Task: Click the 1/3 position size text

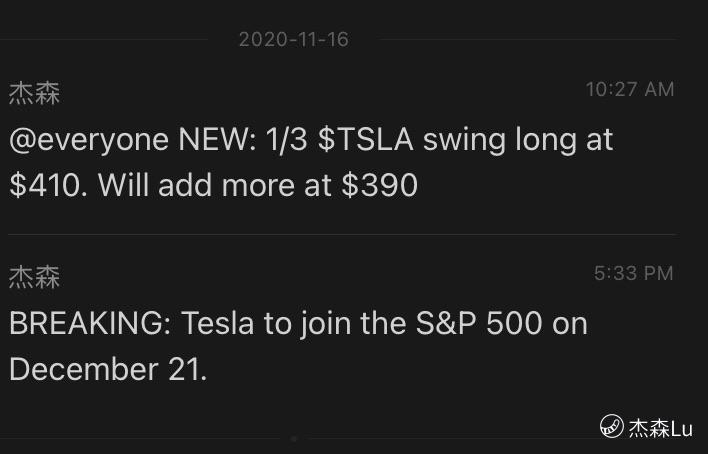Action: click(x=287, y=140)
